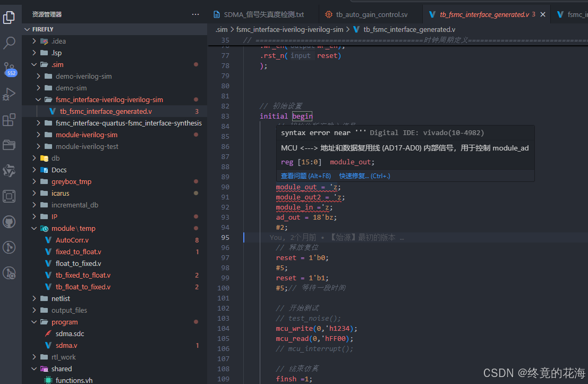588x384 pixels.
Task: Click the explorer more actions ellipsis
Action: point(195,14)
